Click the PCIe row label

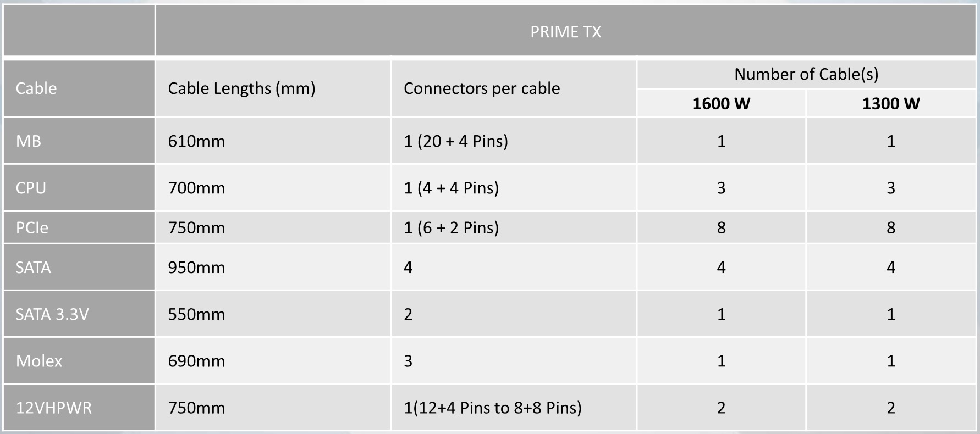tap(32, 227)
